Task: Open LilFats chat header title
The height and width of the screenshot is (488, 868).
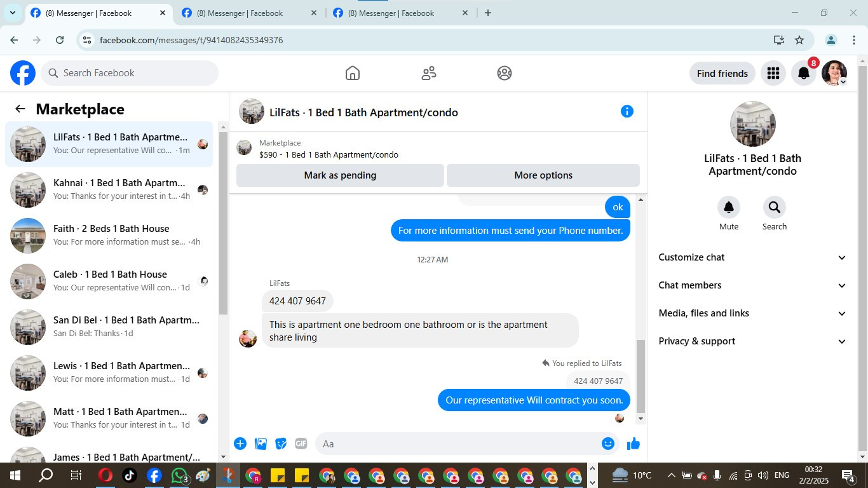Action: [363, 112]
